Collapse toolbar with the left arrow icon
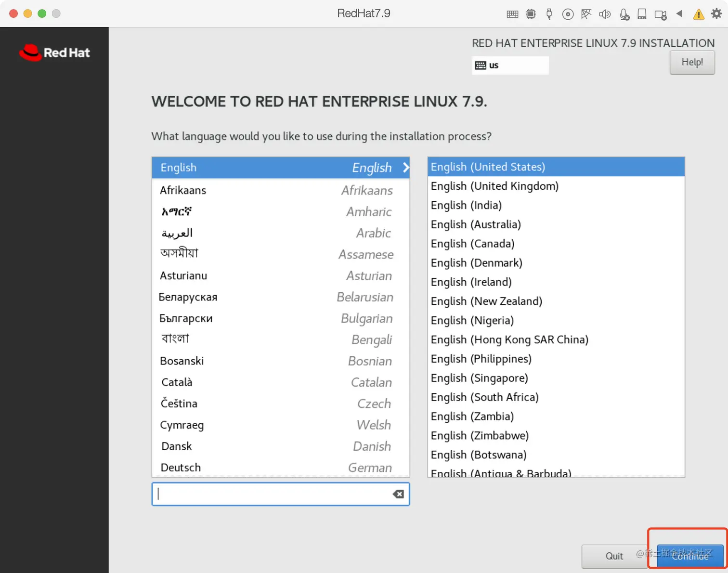This screenshot has height=573, width=728. coord(679,13)
